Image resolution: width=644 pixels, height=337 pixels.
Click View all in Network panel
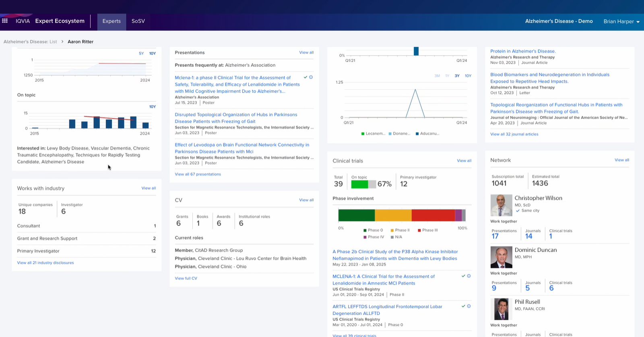[x=622, y=160]
